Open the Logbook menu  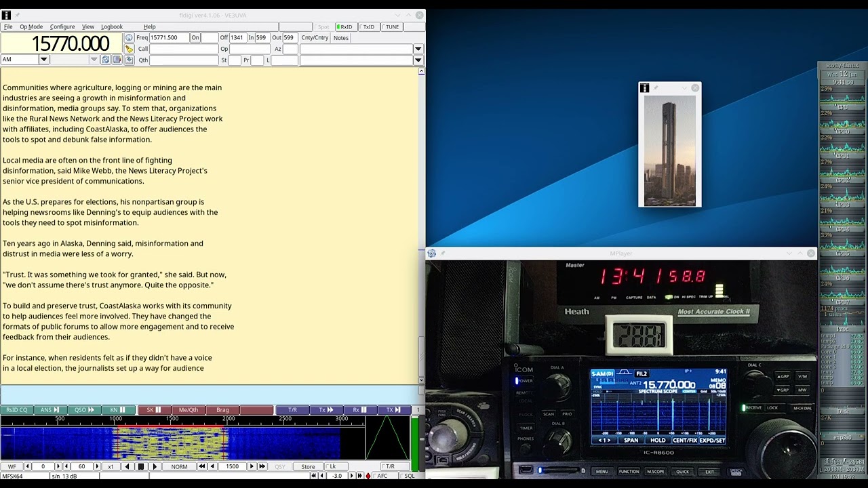pos(112,27)
